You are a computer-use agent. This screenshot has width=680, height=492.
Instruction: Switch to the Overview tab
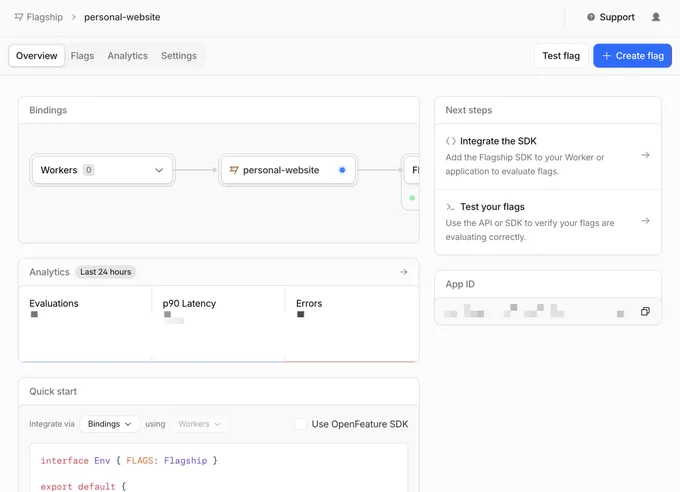coord(36,56)
